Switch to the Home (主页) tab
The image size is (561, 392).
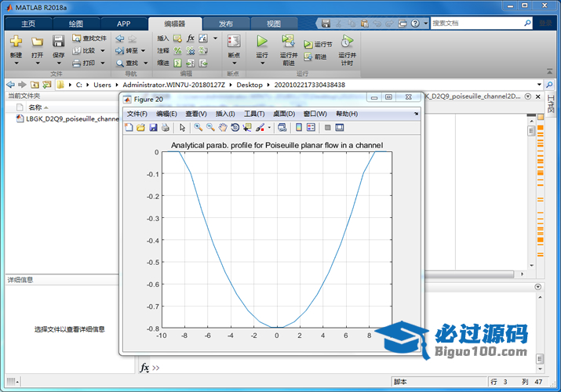(x=28, y=24)
